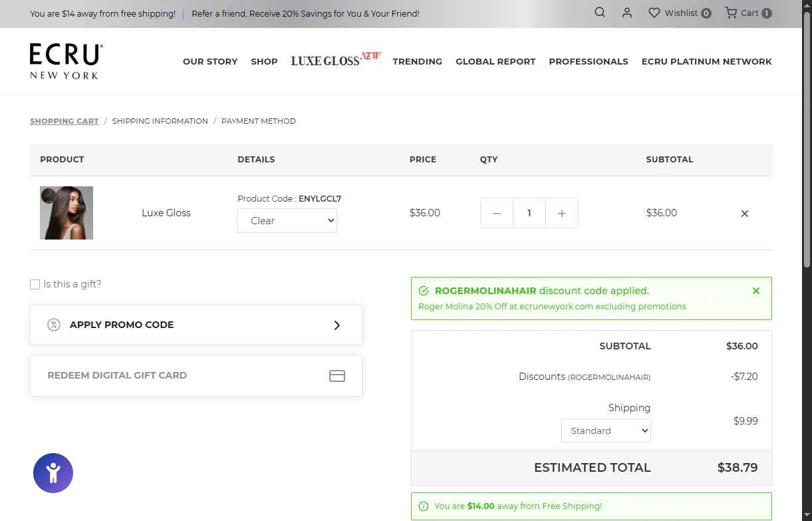Click the Shopping Cart breadcrumb
The height and width of the screenshot is (521, 812).
pos(64,121)
